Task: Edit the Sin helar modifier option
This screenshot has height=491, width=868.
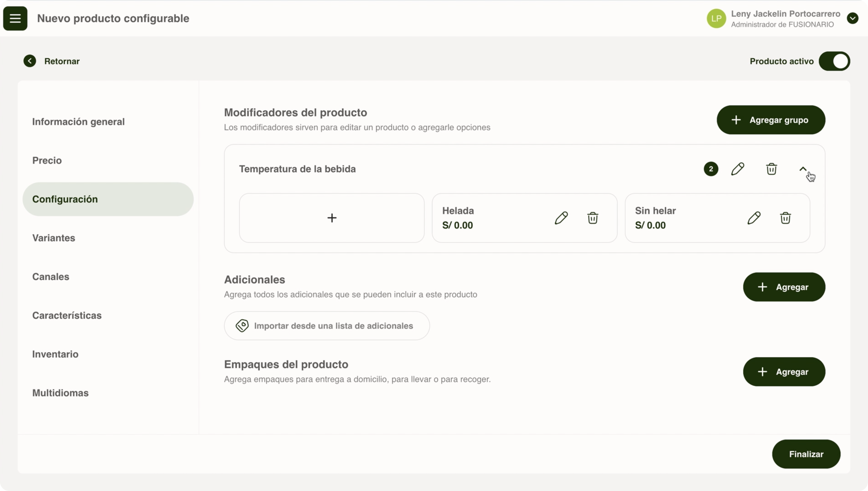Action: click(754, 218)
